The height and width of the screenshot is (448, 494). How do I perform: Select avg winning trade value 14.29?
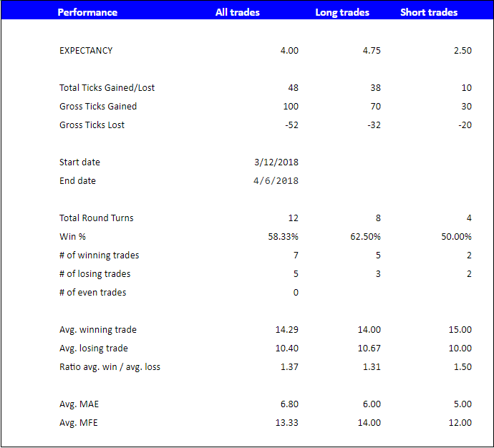(287, 330)
